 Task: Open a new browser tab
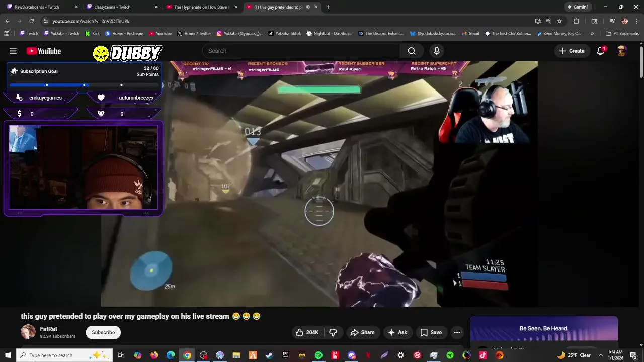click(x=328, y=7)
